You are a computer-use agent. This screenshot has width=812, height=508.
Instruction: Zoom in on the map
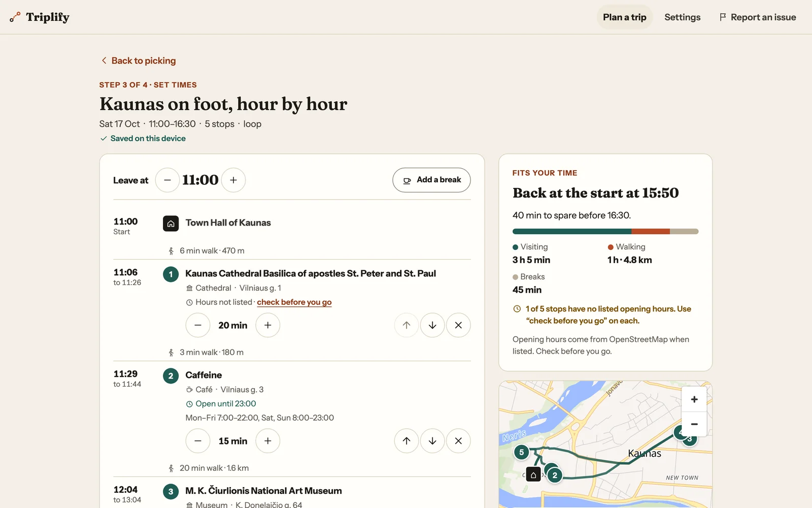click(x=694, y=399)
